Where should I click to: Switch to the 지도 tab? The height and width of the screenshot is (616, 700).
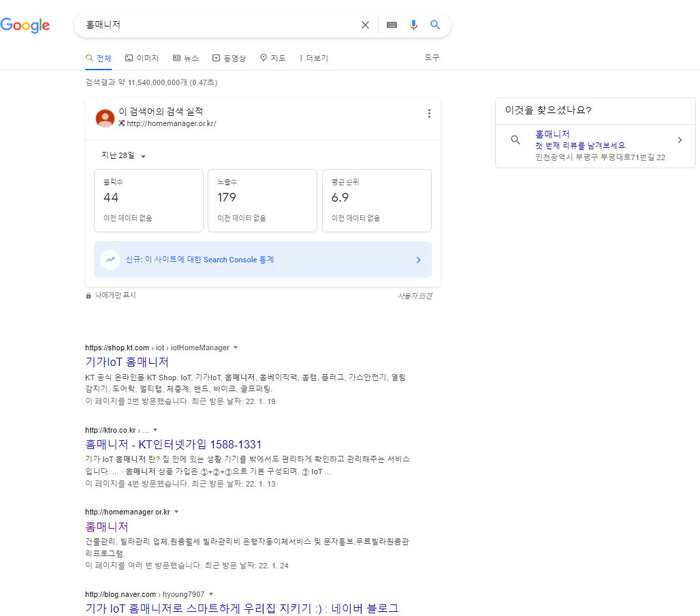point(273,58)
